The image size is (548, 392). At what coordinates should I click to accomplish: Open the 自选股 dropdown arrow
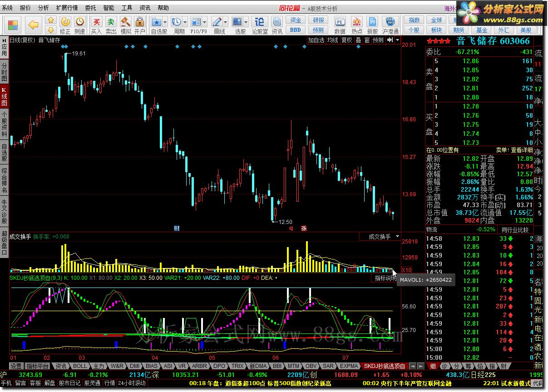pos(165,21)
